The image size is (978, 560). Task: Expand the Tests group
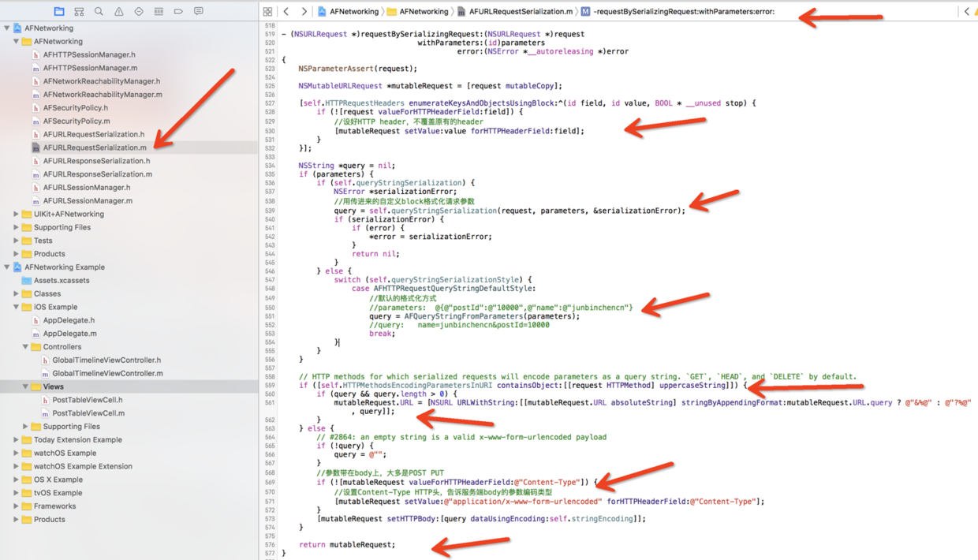(17, 241)
